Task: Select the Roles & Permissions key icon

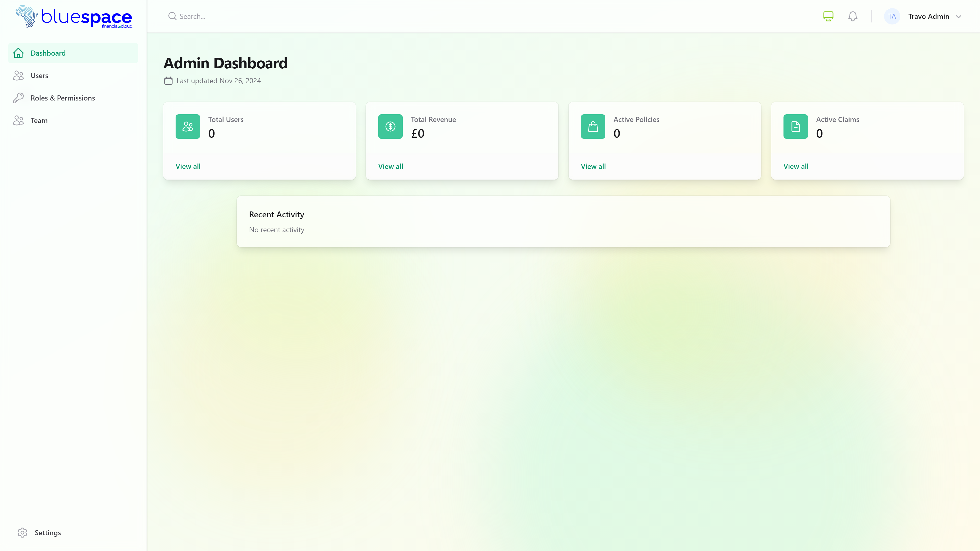Action: [19, 98]
